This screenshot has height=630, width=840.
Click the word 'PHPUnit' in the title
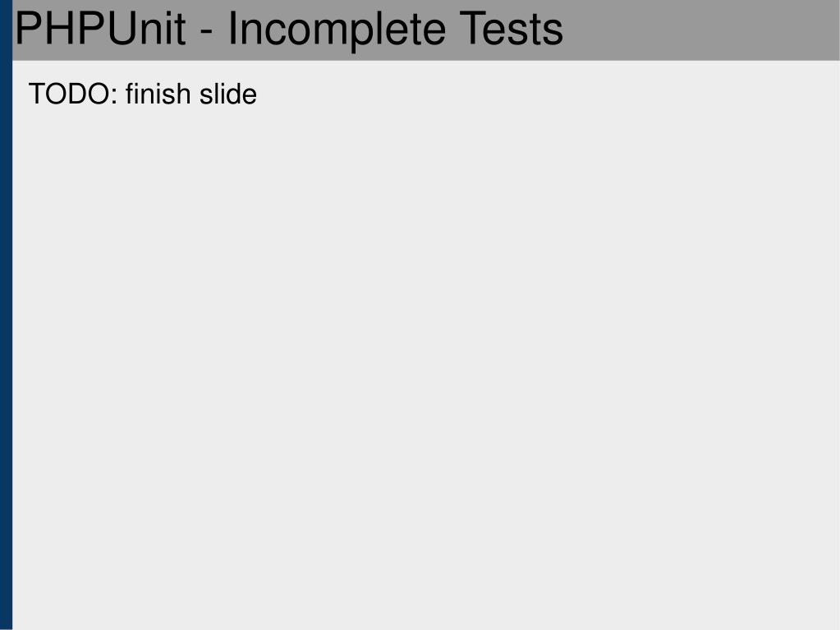coord(101,28)
